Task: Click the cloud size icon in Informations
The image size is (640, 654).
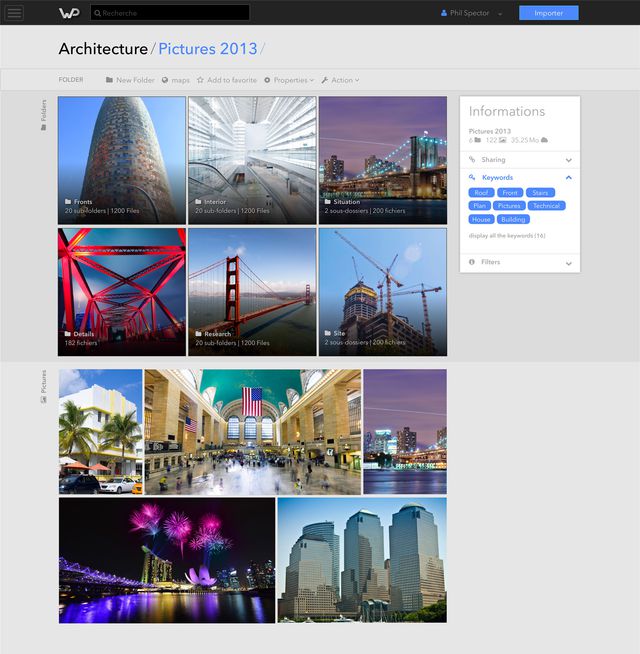Action: click(544, 140)
